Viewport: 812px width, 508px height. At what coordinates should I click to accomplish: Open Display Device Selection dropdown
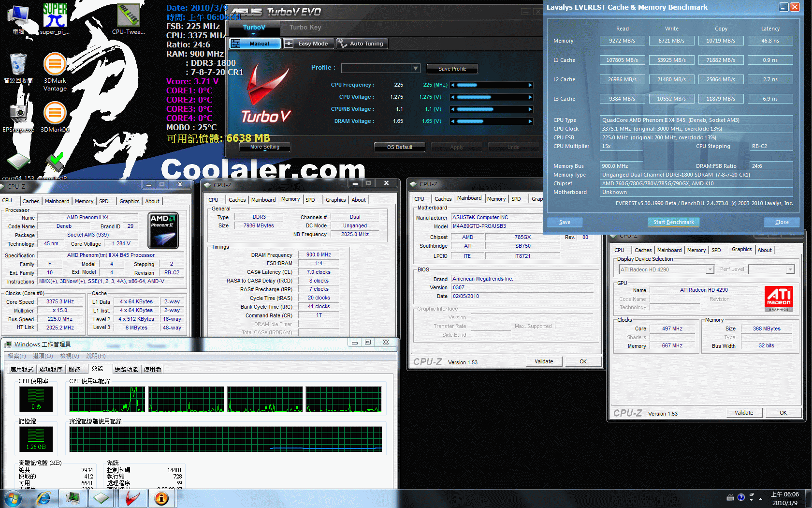coord(710,269)
